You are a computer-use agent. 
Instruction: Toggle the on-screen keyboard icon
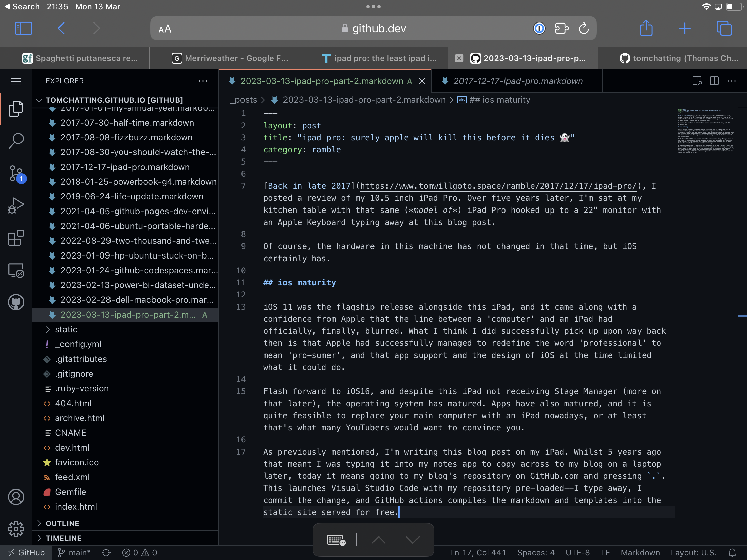tap(336, 540)
